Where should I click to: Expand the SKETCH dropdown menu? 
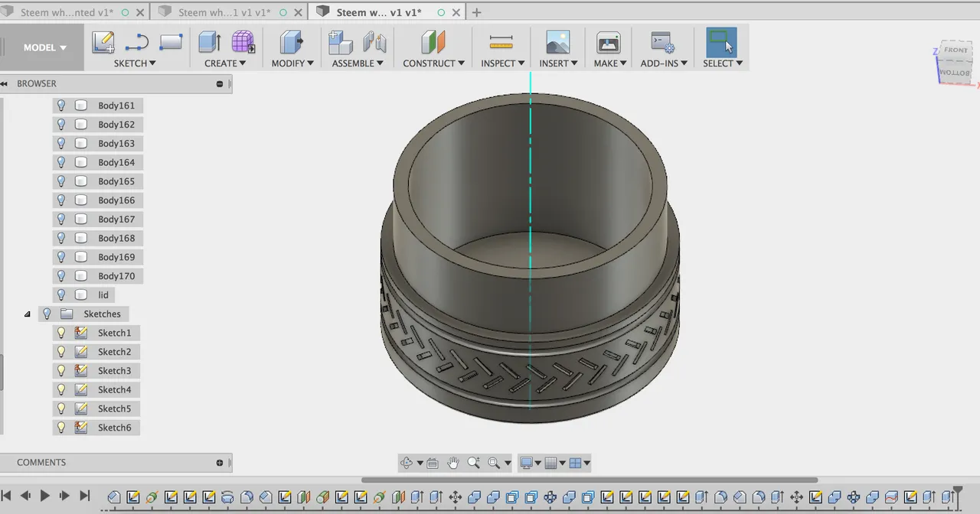pos(135,63)
